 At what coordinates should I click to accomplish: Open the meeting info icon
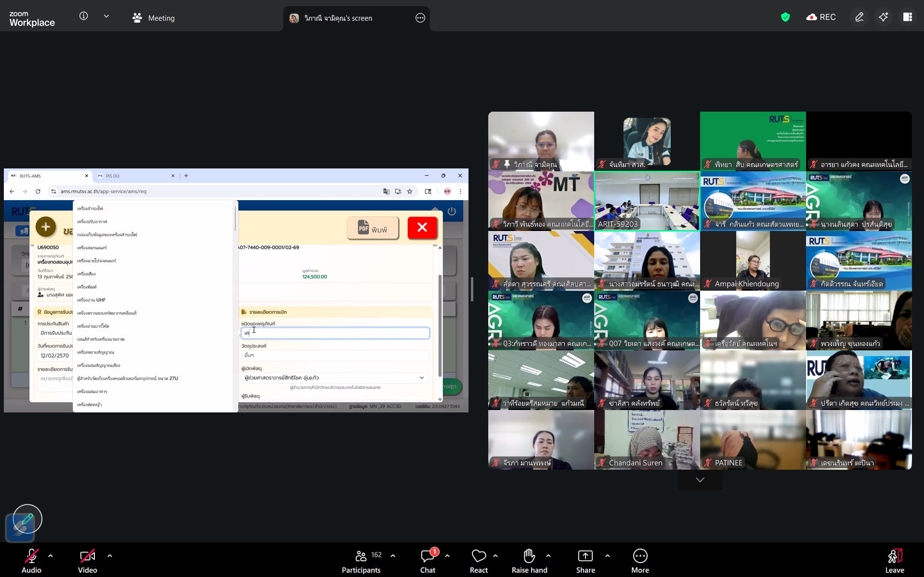coord(84,16)
